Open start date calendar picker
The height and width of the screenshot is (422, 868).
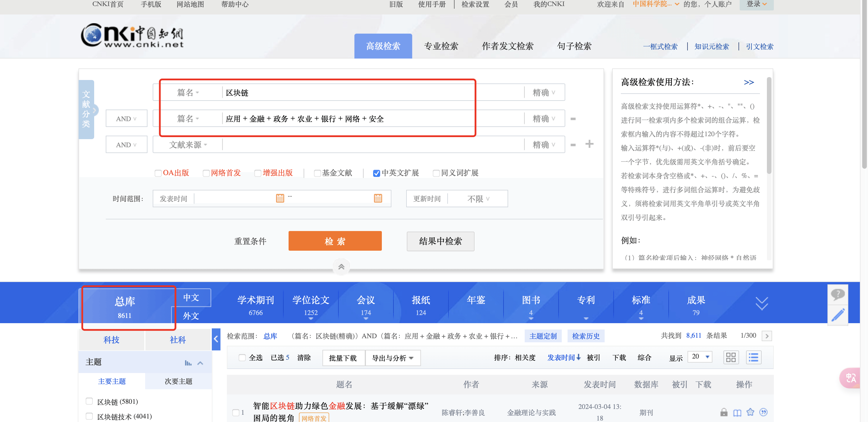280,198
